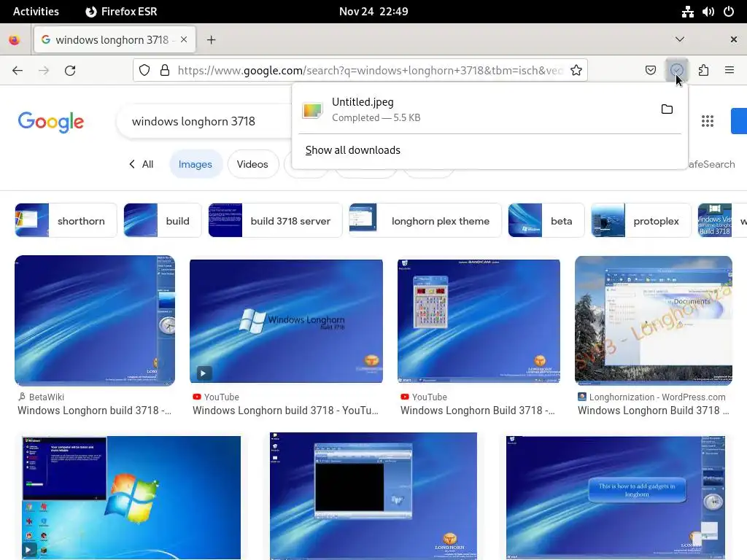Switch to the Videos tab
The height and width of the screenshot is (560, 747).
click(252, 164)
